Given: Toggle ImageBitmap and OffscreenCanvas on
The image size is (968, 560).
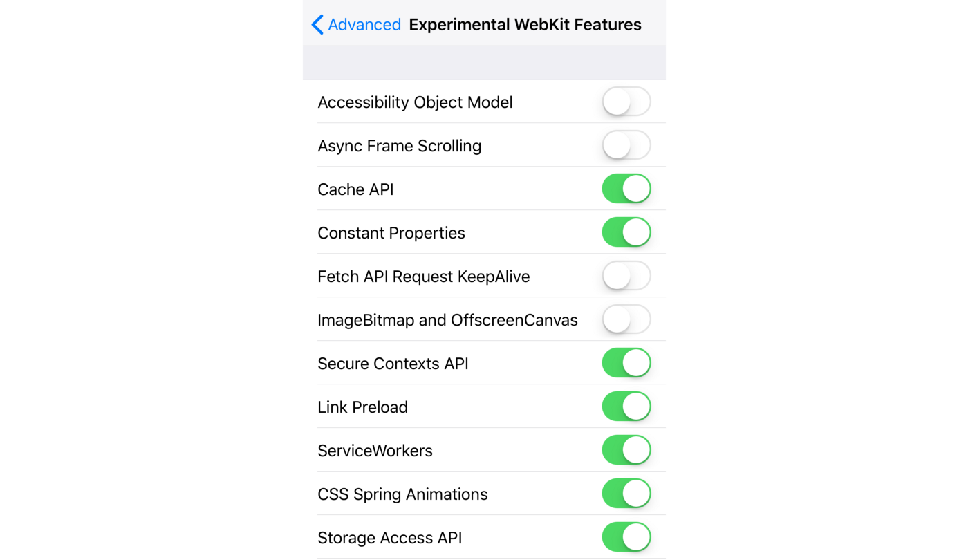Looking at the screenshot, I should click(x=626, y=319).
